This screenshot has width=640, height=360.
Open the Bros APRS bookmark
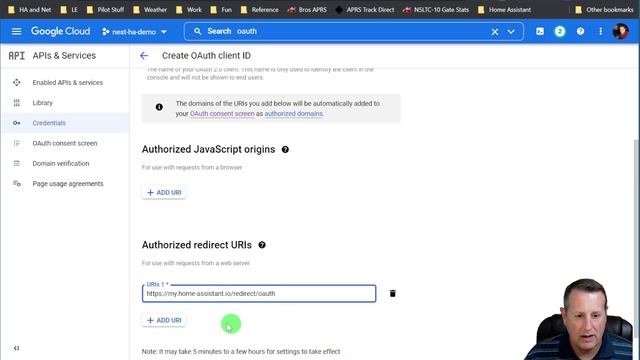(x=307, y=9)
